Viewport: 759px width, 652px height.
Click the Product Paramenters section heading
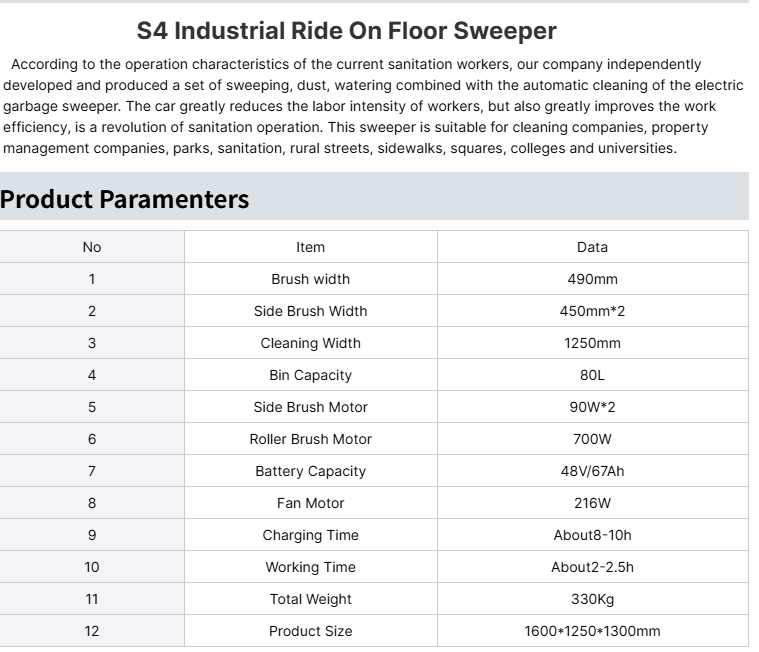point(125,199)
